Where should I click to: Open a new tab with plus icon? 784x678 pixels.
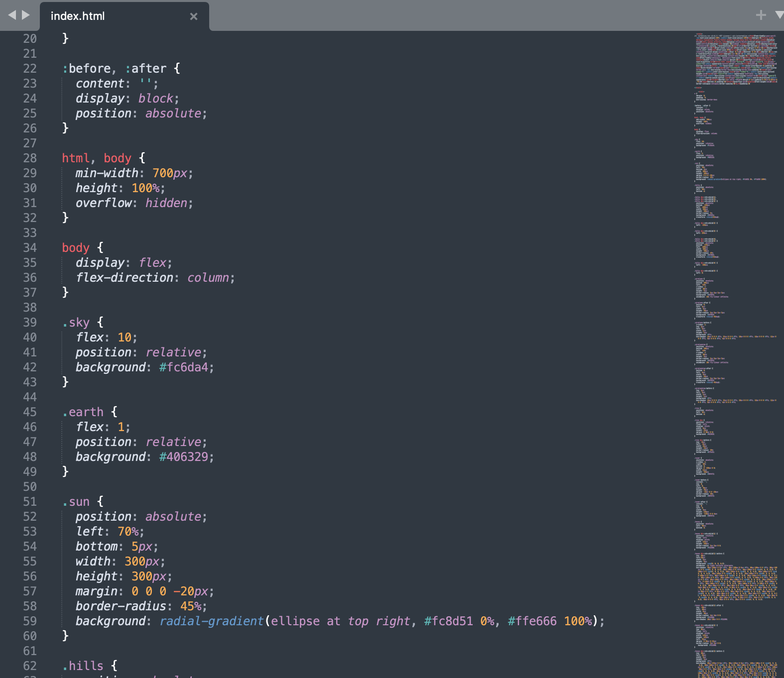[761, 15]
